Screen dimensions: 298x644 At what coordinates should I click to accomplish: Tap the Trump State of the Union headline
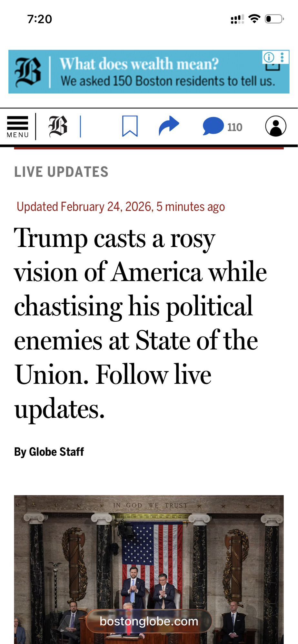tap(141, 323)
